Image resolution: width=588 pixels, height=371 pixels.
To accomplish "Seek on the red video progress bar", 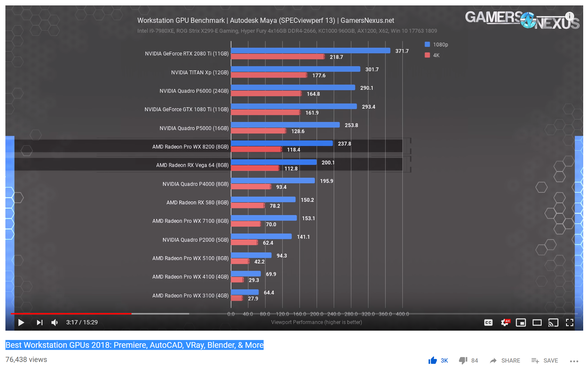I will point(71,313).
